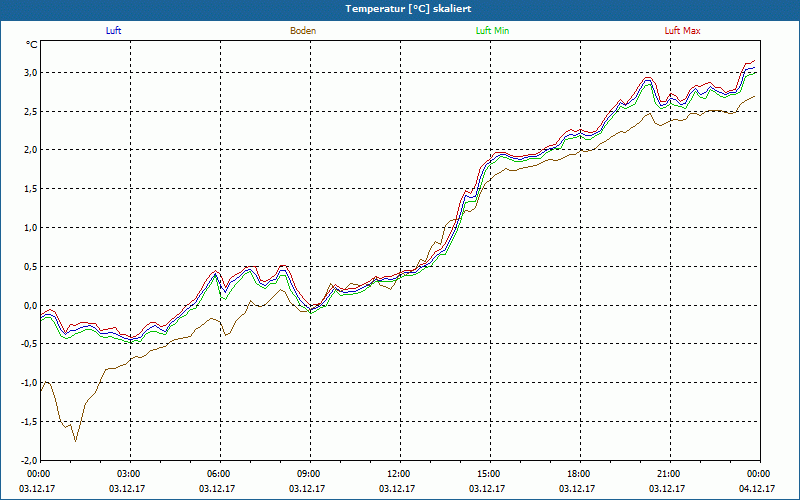Click the '-1,0' y-axis value

(30, 383)
